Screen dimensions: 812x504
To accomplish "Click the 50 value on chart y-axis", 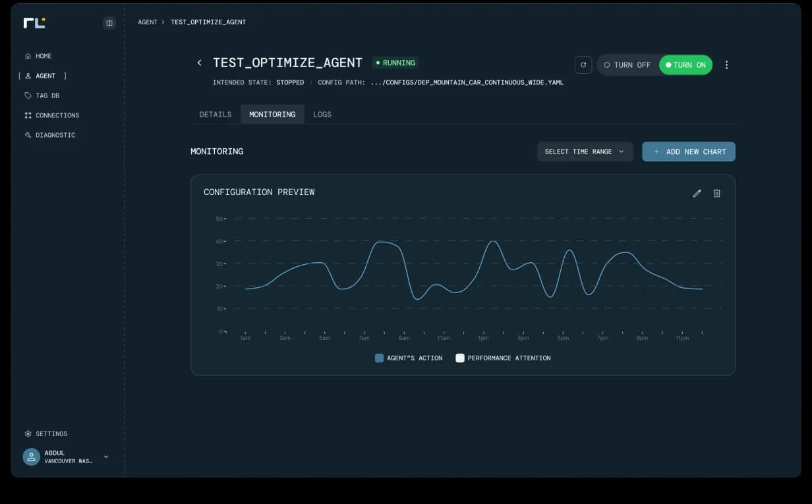I will coord(219,219).
